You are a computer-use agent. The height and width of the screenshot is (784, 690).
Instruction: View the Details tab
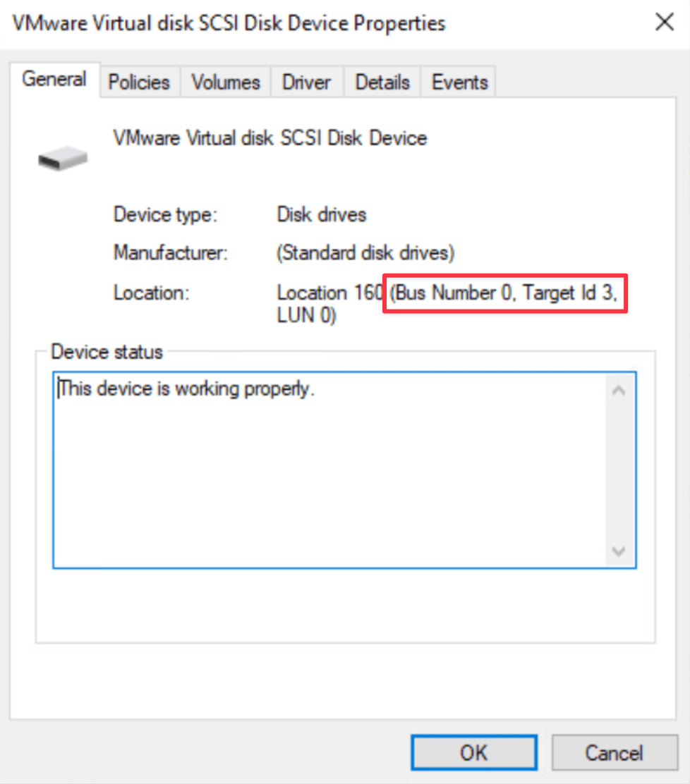(382, 82)
